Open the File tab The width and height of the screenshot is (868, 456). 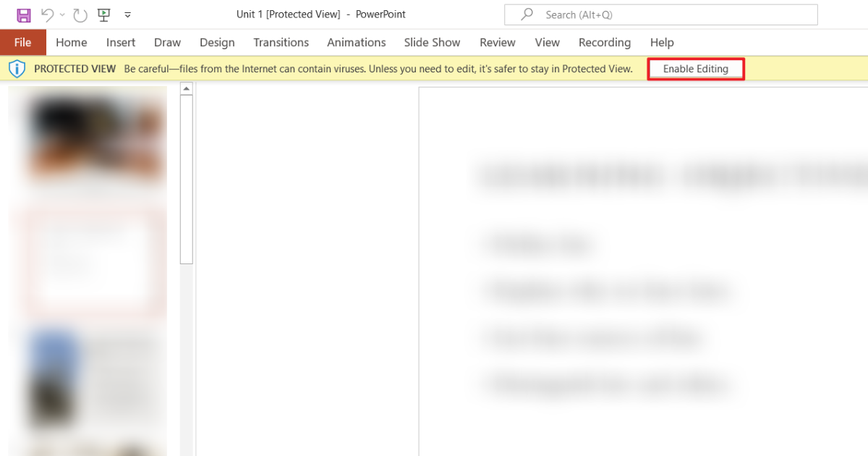tap(22, 43)
